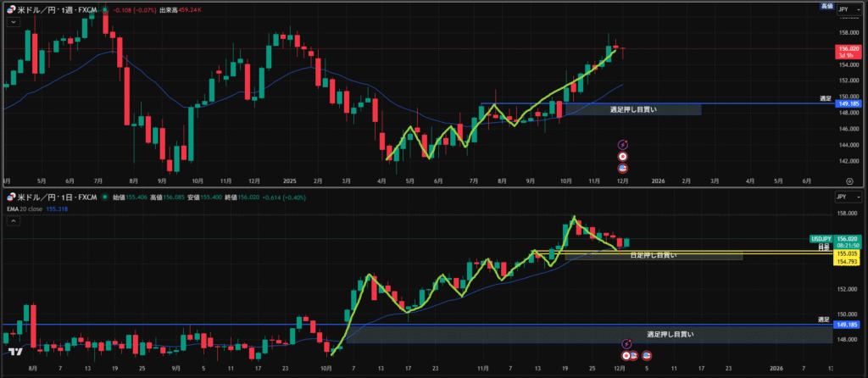Click the green market status dot on daily chart
Image resolution: width=868 pixels, height=378 pixels.
(104, 197)
